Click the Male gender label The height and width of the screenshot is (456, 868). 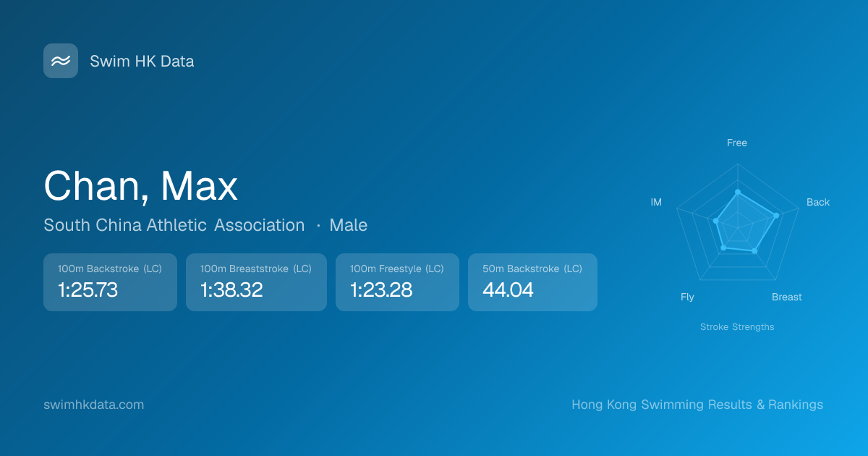click(348, 225)
